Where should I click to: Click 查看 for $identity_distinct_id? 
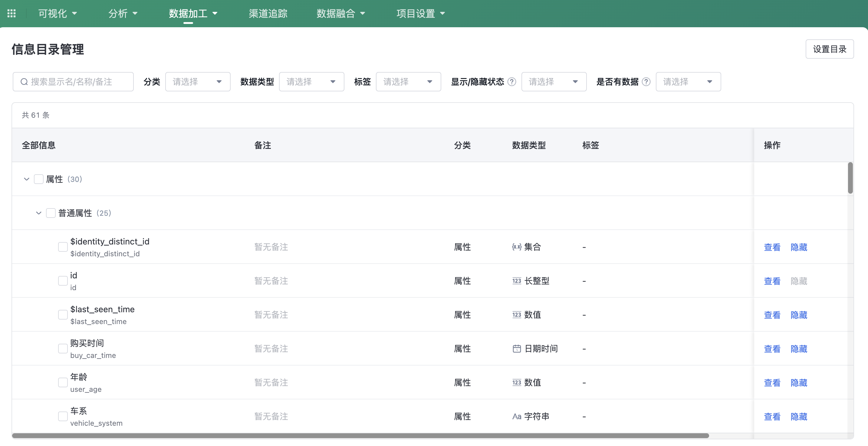pos(772,247)
